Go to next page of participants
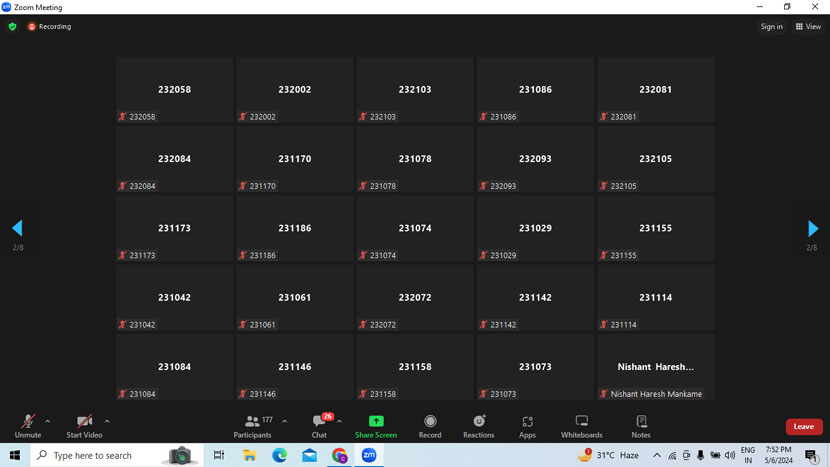 click(812, 229)
